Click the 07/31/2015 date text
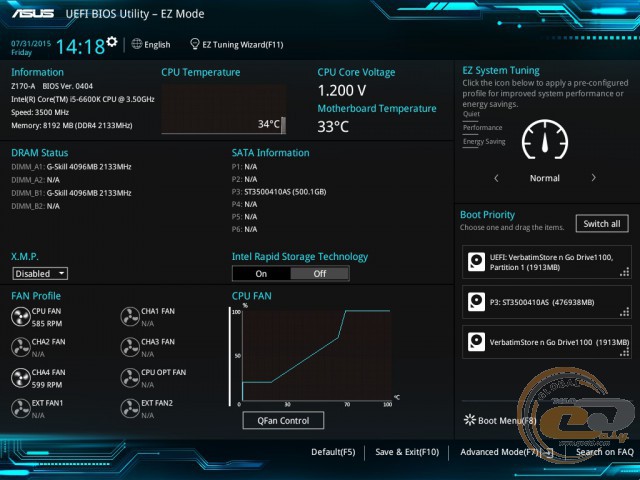 click(31, 43)
